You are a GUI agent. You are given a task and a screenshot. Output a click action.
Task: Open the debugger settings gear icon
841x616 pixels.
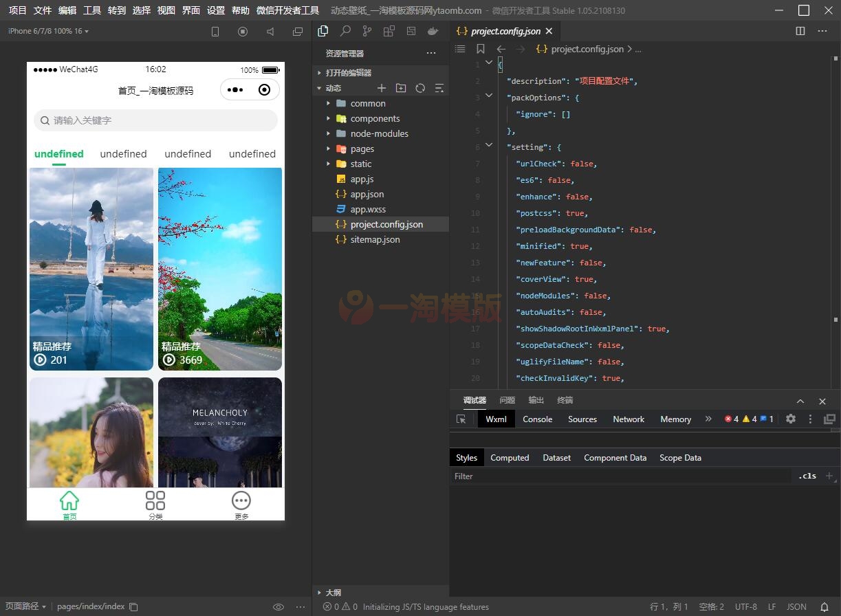791,419
